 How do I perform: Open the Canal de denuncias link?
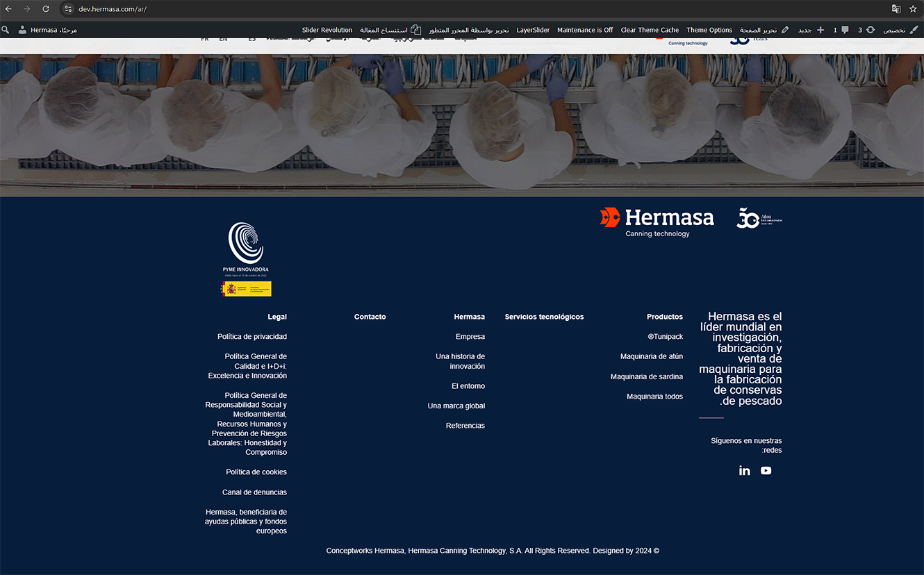tap(254, 492)
